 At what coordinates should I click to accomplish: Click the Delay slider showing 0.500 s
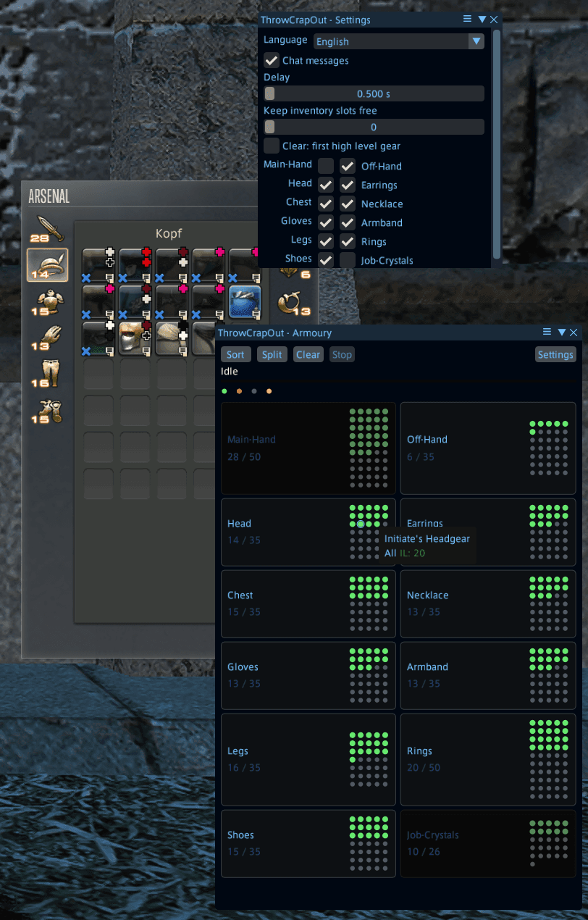click(374, 93)
